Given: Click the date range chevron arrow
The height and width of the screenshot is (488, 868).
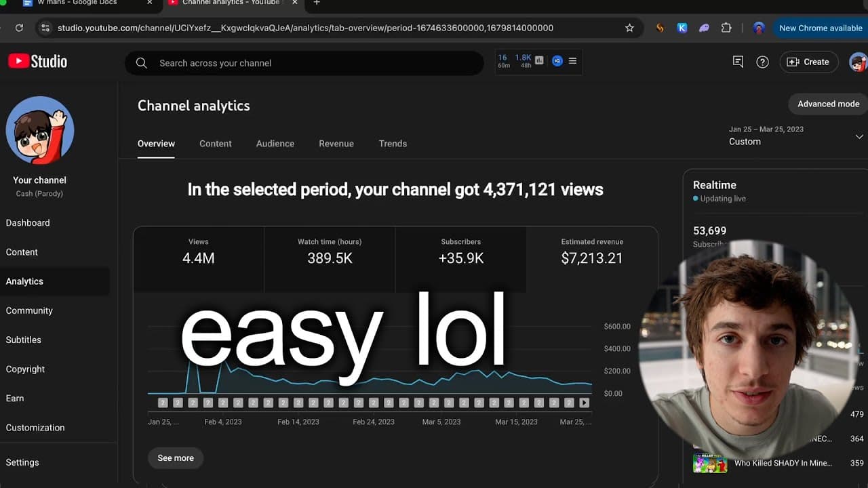Looking at the screenshot, I should [x=859, y=136].
